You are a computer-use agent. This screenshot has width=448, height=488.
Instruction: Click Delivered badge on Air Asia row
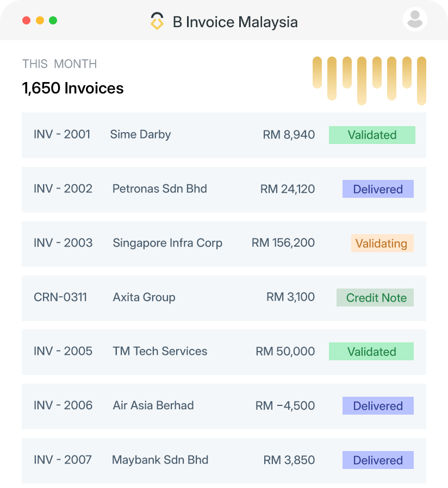pos(378,406)
